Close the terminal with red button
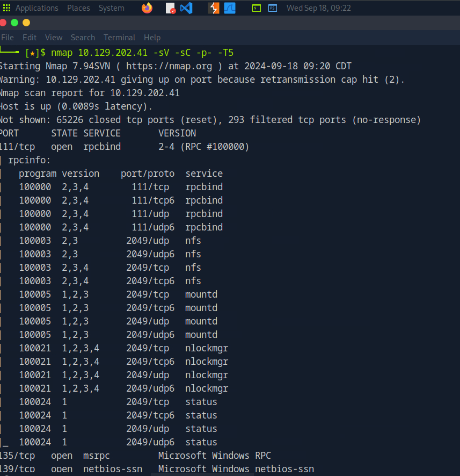The image size is (460, 476). click(x=3, y=23)
